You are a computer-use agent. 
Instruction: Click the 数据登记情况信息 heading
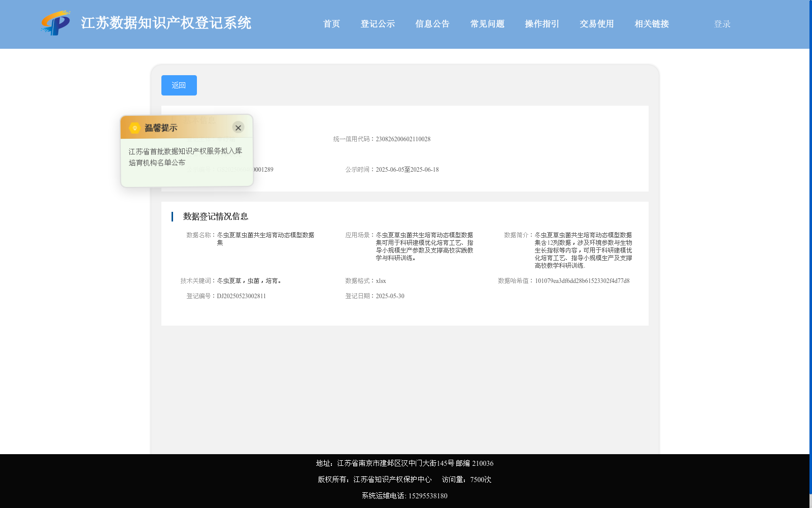tap(216, 216)
